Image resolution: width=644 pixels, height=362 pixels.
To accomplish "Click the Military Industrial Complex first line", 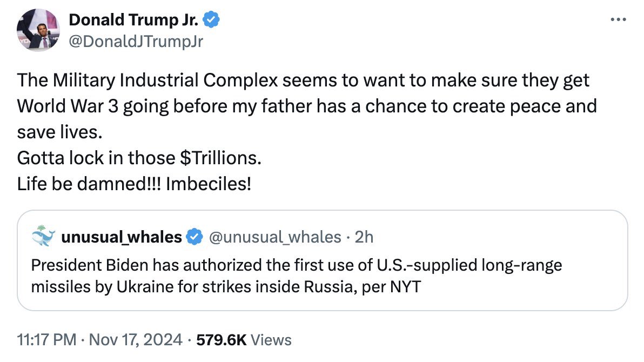I will (303, 81).
